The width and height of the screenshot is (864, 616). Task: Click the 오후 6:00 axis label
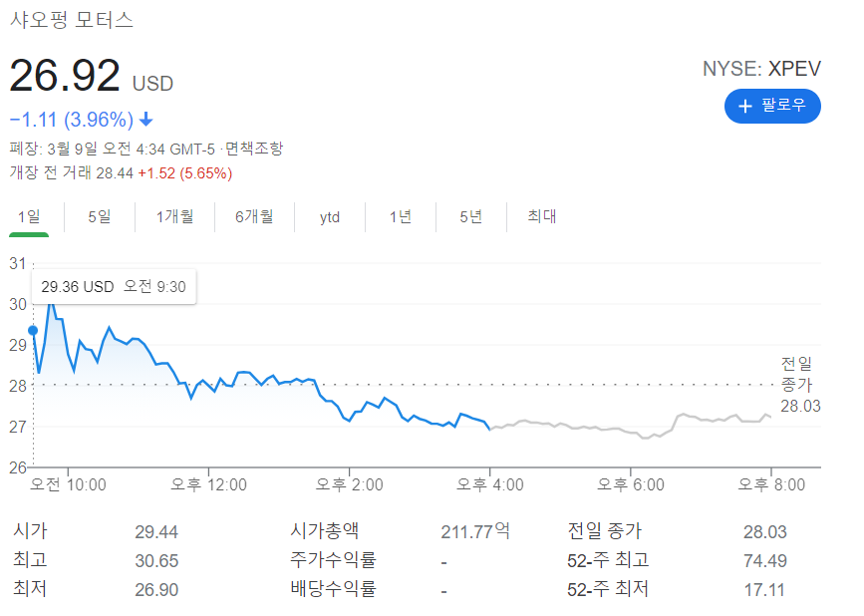coord(631,484)
